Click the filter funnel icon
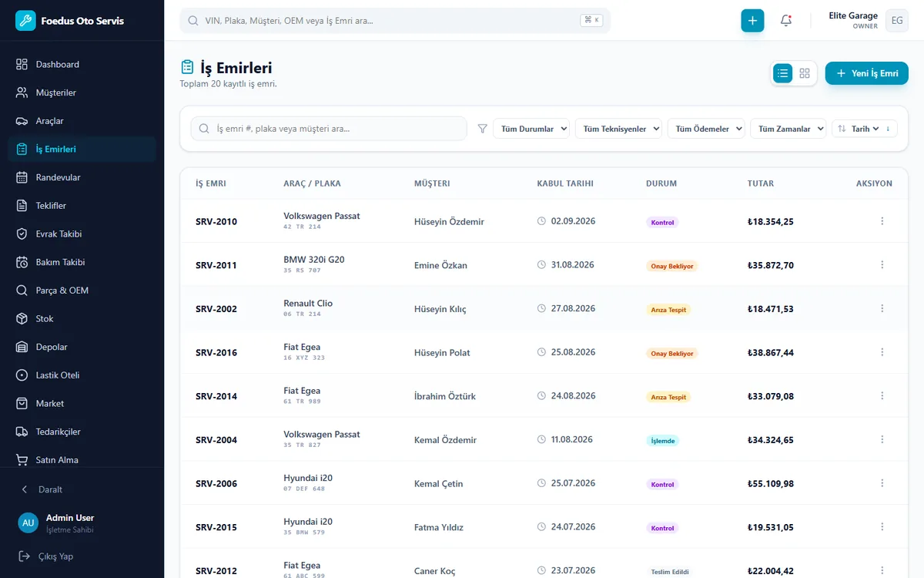Image resolution: width=924 pixels, height=578 pixels. click(x=483, y=129)
